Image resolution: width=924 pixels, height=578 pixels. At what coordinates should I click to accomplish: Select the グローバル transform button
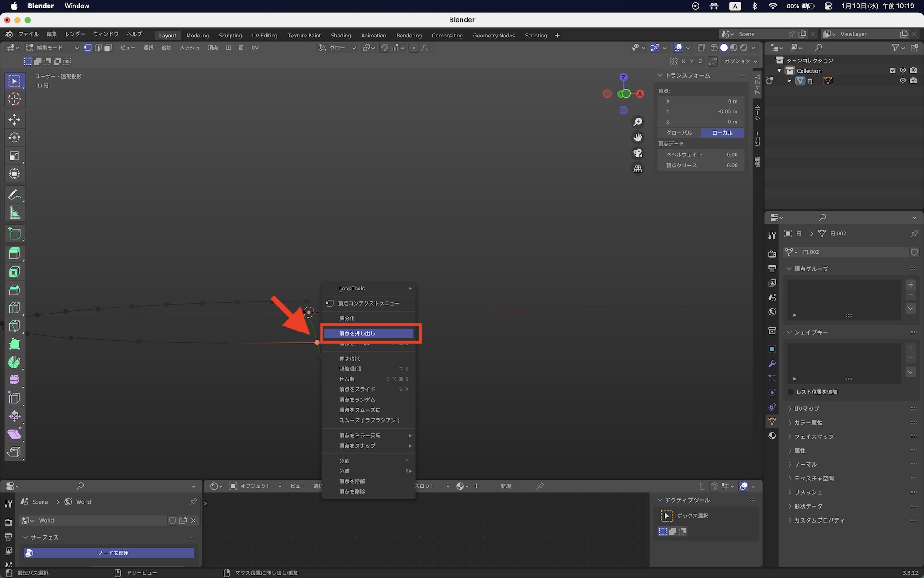pos(679,133)
